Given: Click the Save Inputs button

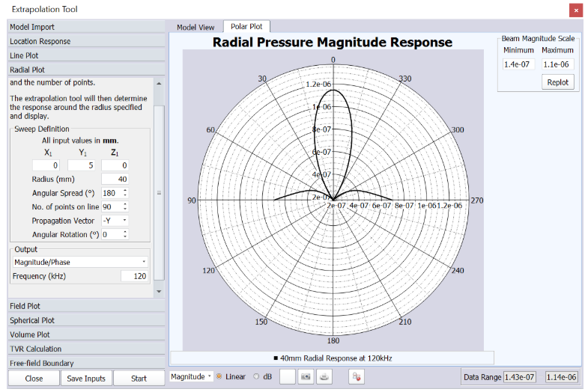Looking at the screenshot, I should [x=86, y=378].
